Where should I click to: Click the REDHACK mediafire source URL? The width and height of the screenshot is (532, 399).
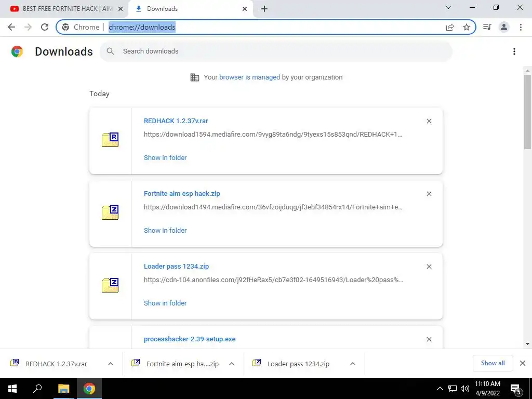point(273,135)
